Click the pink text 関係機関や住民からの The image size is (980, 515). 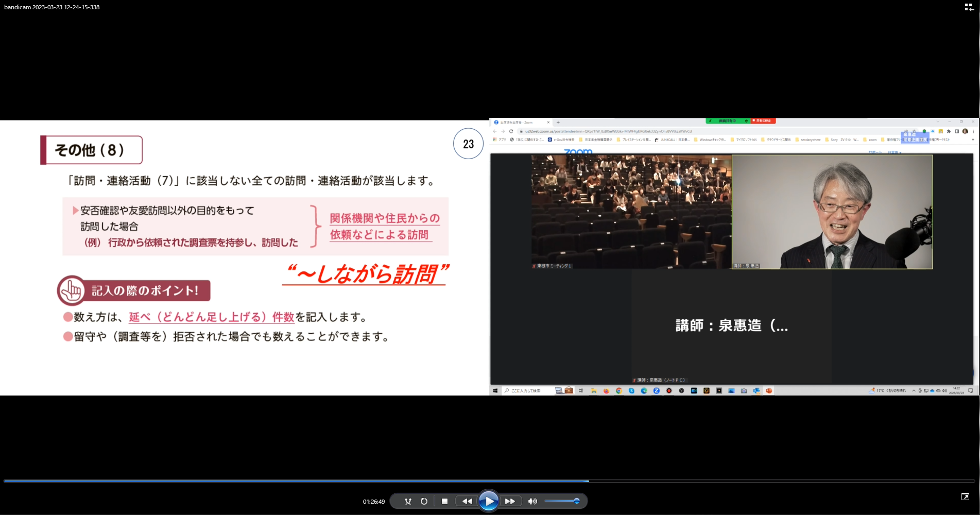click(385, 218)
